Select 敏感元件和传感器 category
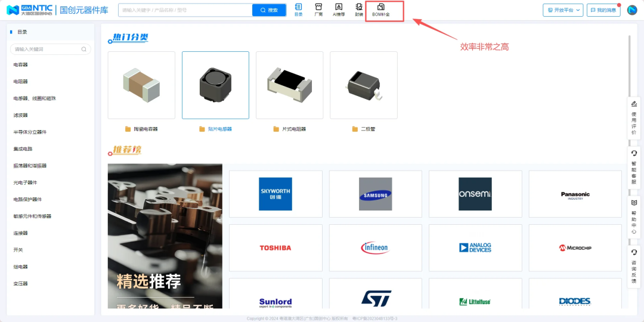This screenshot has height=322, width=644. tap(32, 216)
